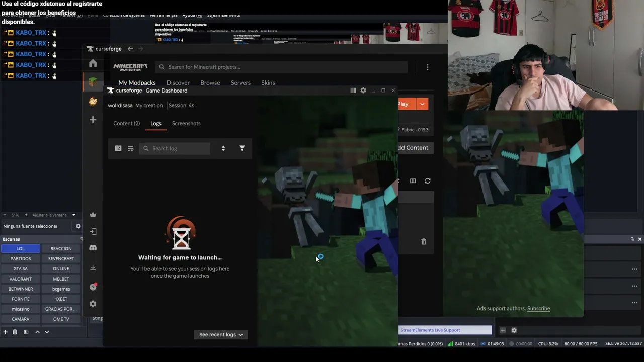Viewport: 644px width, 362px height.
Task: Zoom in OBS preview with plus
Action: coord(26,215)
